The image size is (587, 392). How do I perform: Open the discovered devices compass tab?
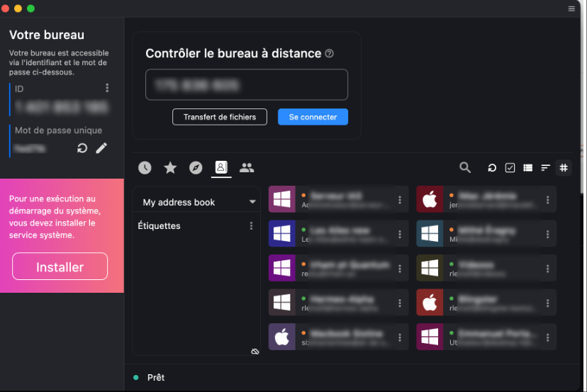196,168
